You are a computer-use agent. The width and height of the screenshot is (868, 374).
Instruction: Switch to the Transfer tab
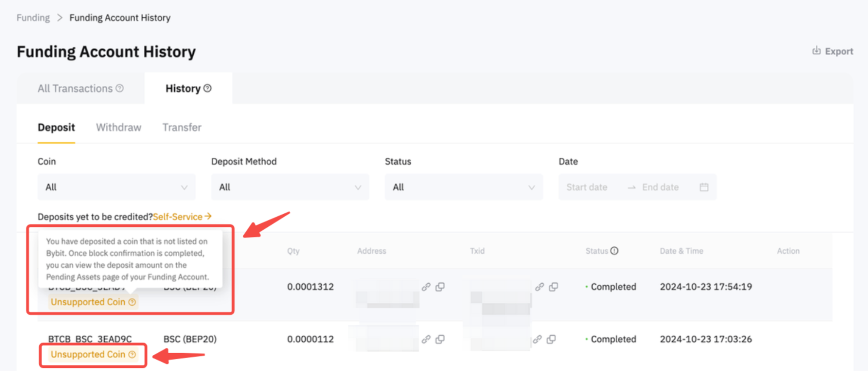[182, 127]
